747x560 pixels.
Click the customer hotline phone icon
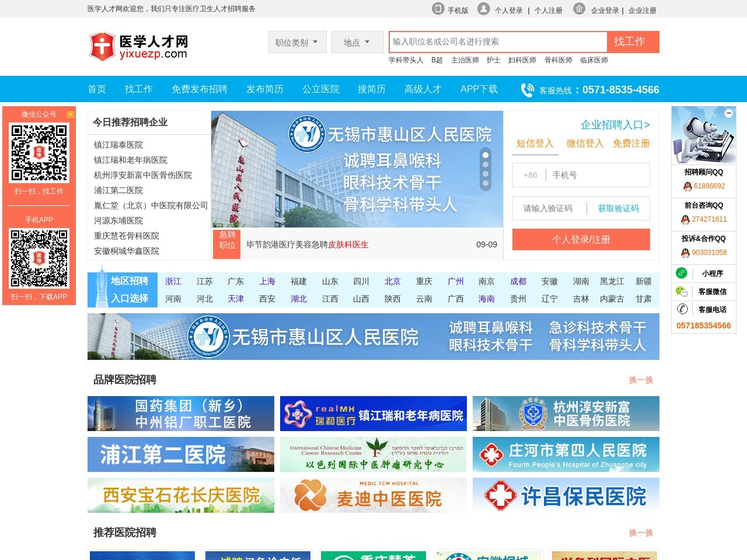coord(527,90)
